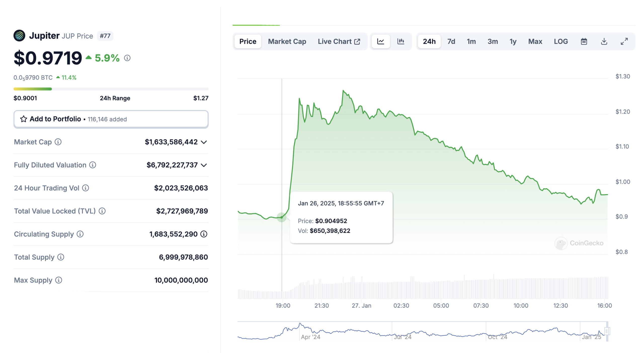
Task: Select 1y time range
Action: pyautogui.click(x=513, y=41)
